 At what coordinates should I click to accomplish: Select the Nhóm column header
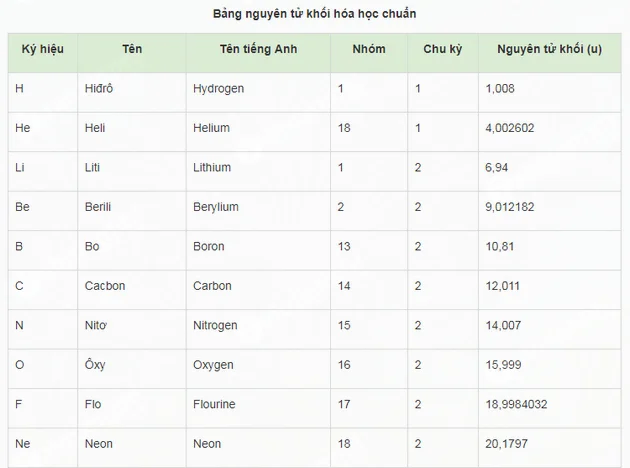pyautogui.click(x=369, y=49)
